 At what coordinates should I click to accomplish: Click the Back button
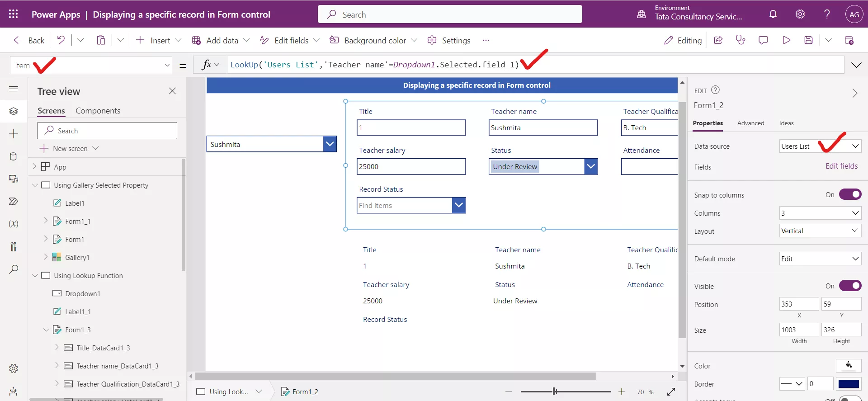click(x=29, y=40)
